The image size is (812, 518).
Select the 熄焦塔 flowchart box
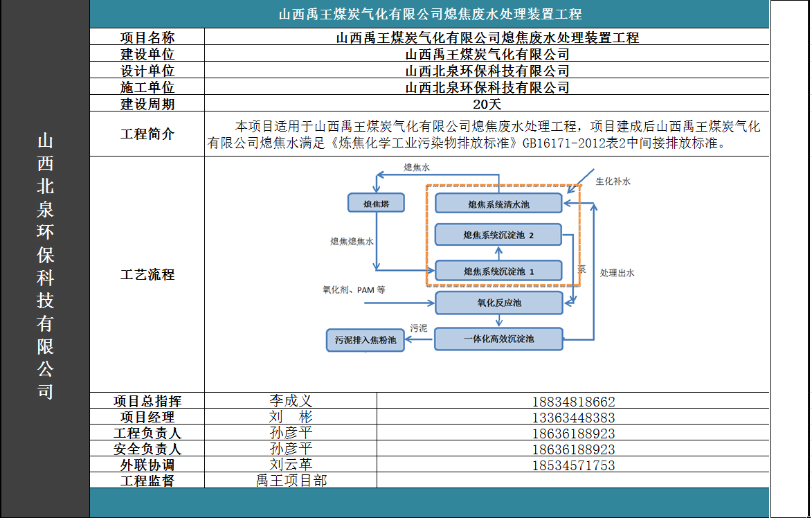376,203
